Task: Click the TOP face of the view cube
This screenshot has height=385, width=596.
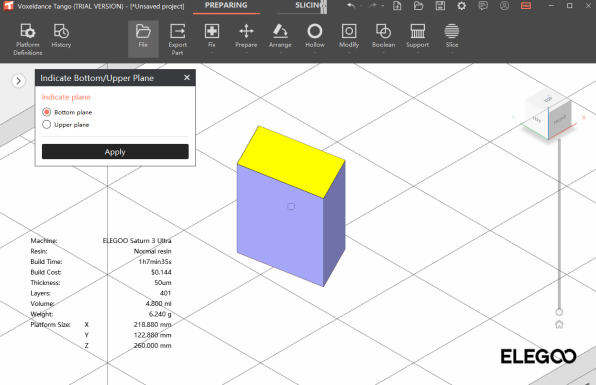Action: click(x=547, y=100)
